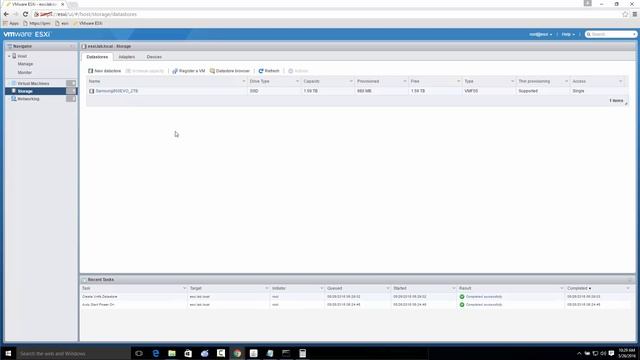Click the Create Vmfs Datastore task row

[x=355, y=297]
